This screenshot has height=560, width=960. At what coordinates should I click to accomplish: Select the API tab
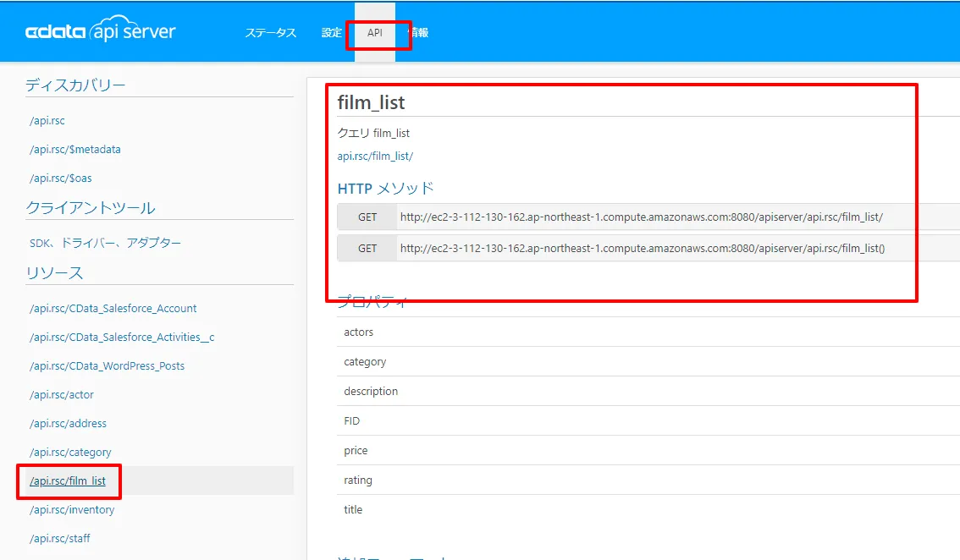click(x=375, y=33)
